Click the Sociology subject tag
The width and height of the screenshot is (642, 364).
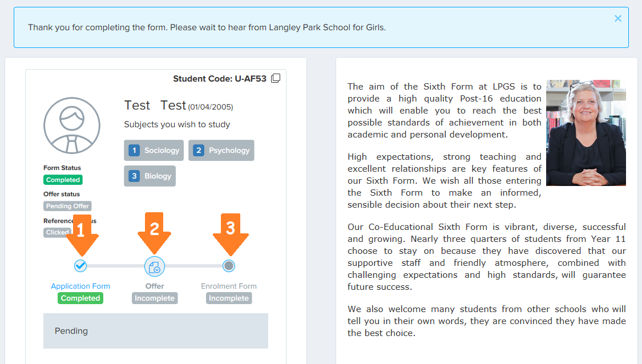154,150
